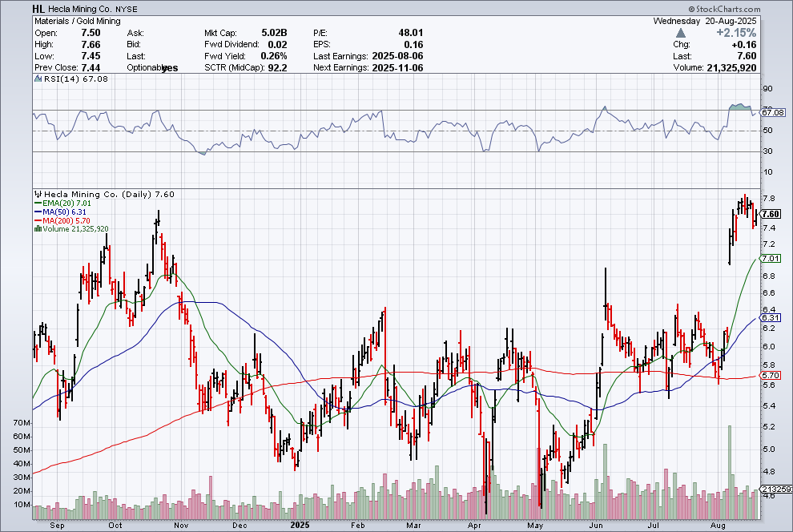Click the 10M volume axis label
Image resolution: width=793 pixels, height=532 pixels.
pyautogui.click(x=22, y=505)
